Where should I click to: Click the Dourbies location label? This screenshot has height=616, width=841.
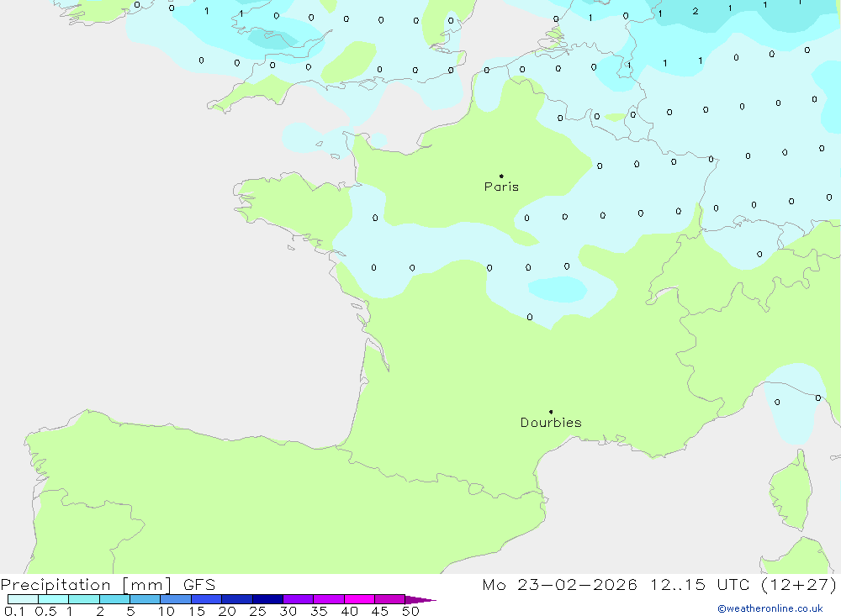pyautogui.click(x=551, y=423)
